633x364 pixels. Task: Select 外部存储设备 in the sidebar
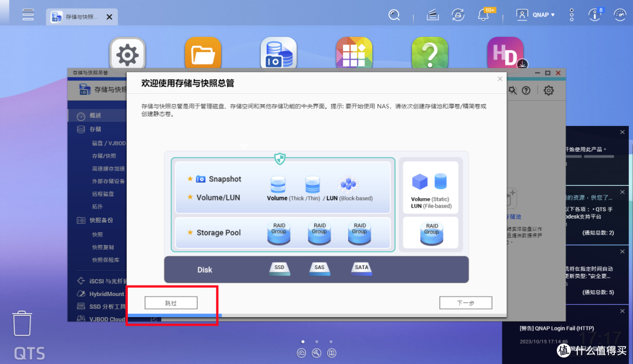coord(108,181)
